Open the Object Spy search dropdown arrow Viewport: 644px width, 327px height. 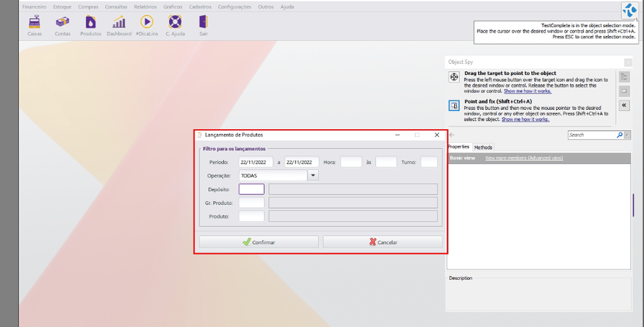click(x=627, y=135)
